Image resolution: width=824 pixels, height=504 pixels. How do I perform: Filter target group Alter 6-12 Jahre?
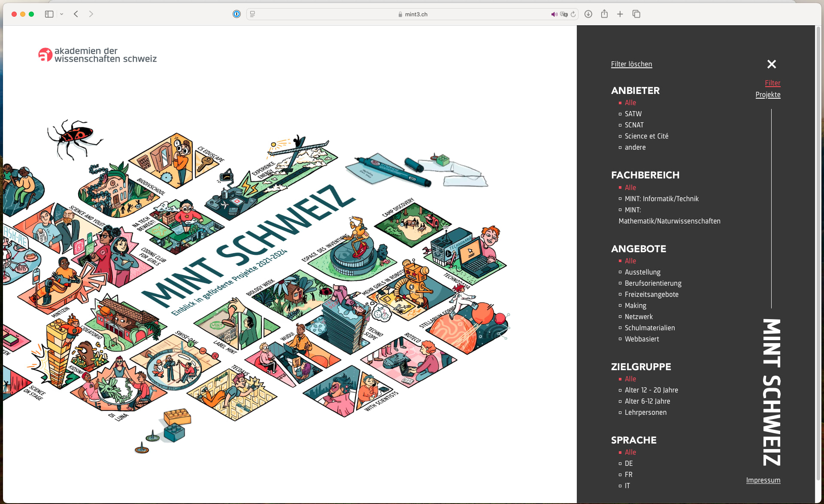tap(647, 401)
